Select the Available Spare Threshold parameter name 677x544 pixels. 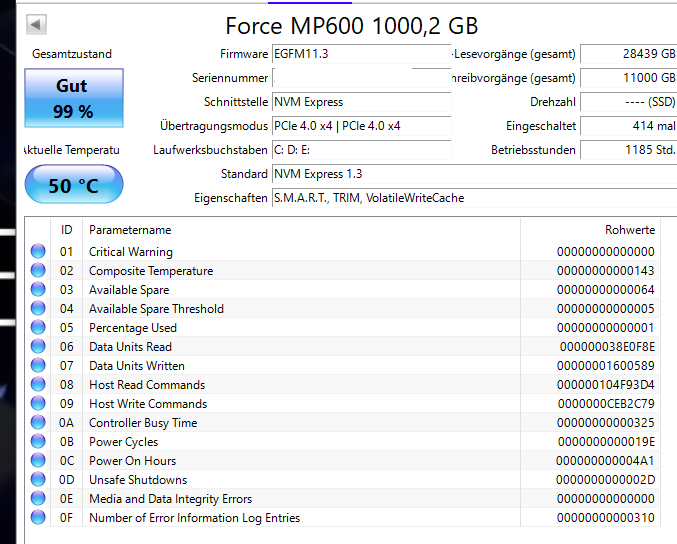click(156, 309)
